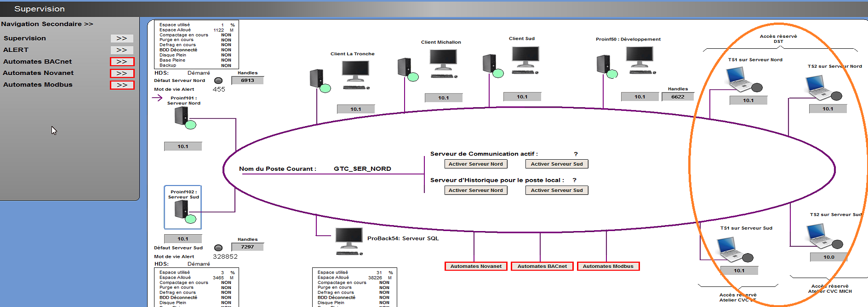The height and width of the screenshot is (307, 868).
Task: Open the ALERT navigation arrow button
Action: click(122, 50)
